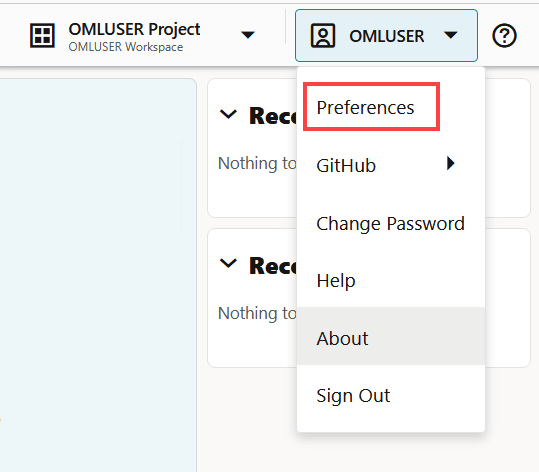The image size is (539, 472).
Task: Open the About menu item
Action: point(391,338)
